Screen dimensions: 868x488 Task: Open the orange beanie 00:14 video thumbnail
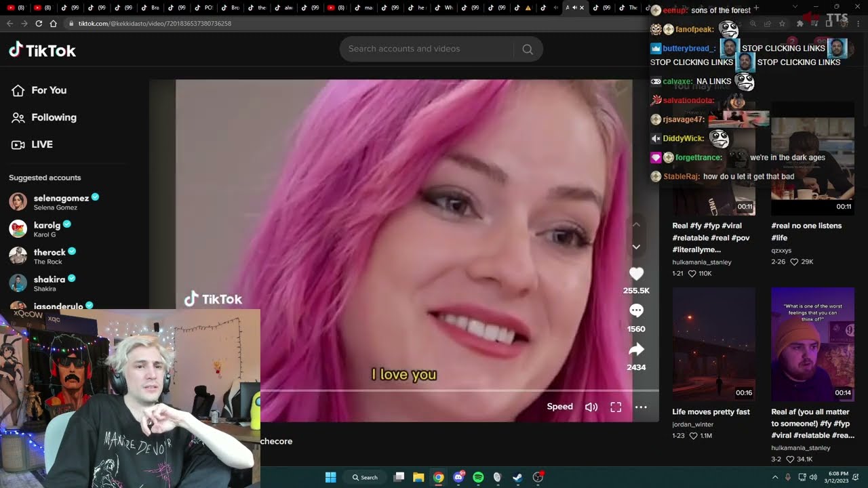coord(812,344)
